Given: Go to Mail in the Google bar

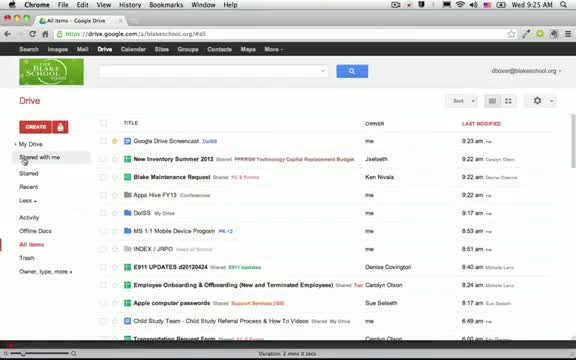Looking at the screenshot, I should [x=82, y=49].
